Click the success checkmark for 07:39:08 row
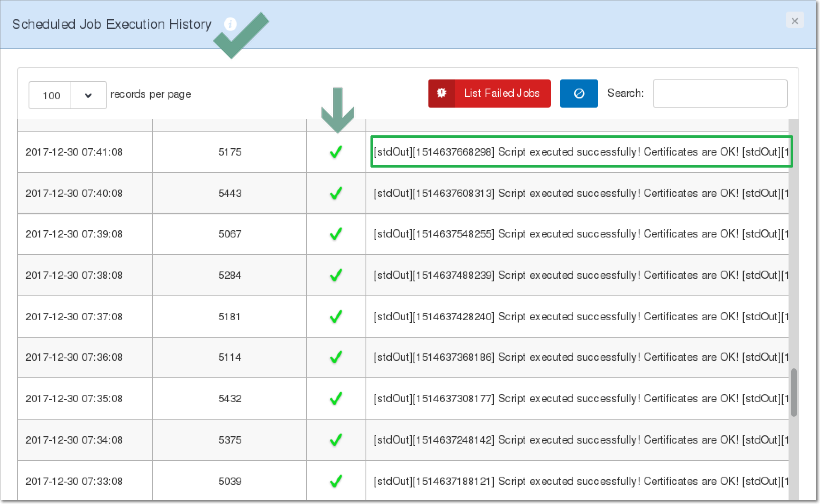The image size is (820, 504). 336,234
